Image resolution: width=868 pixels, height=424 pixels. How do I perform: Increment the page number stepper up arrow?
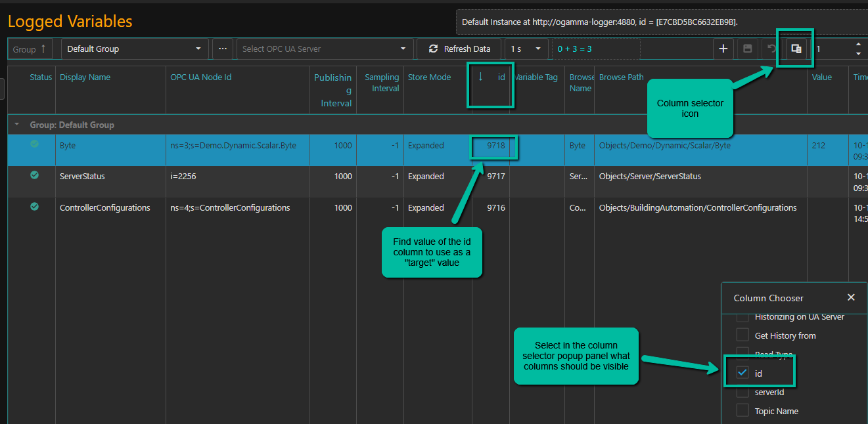857,45
